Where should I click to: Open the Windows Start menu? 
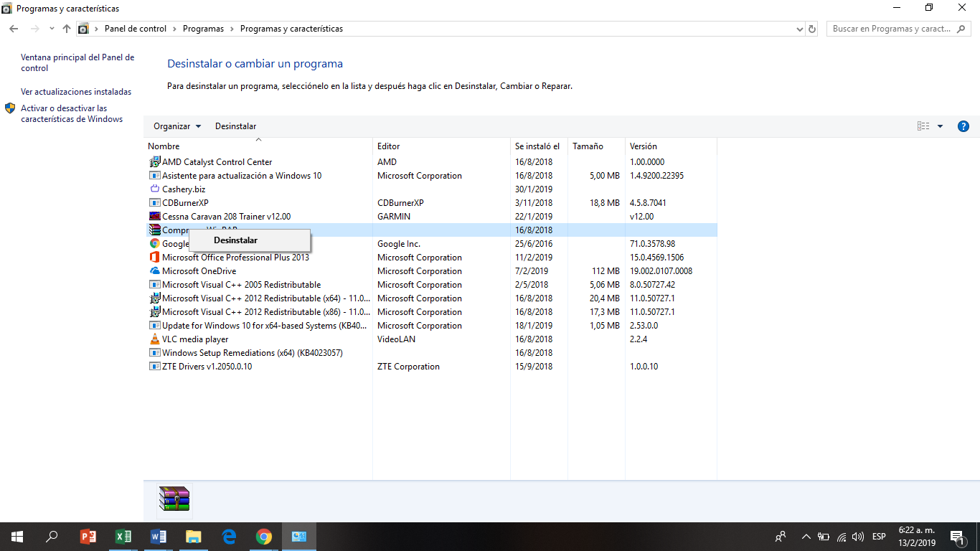click(x=17, y=537)
